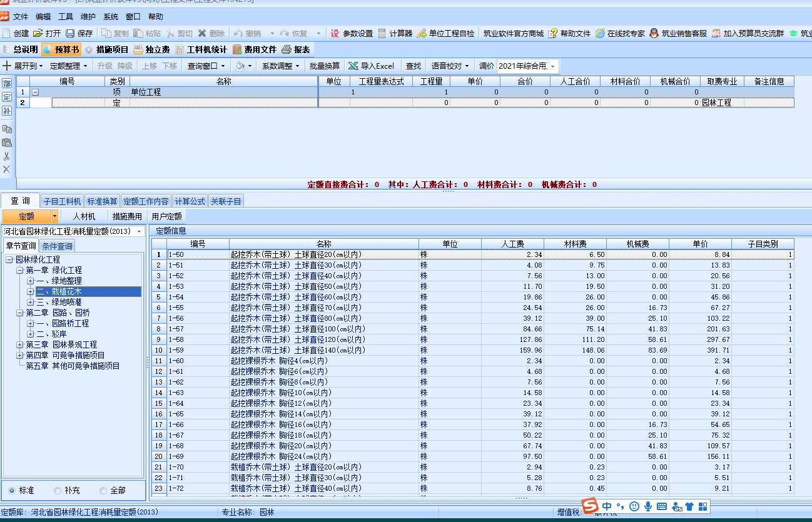Collapse the 单位工程 row minus box
This screenshot has height=522, width=812.
[x=35, y=92]
